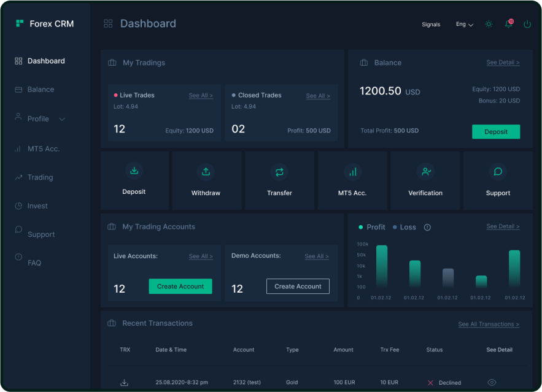Click the Deposit download icon tile
Screen dimensions: 542x392
[134, 171]
